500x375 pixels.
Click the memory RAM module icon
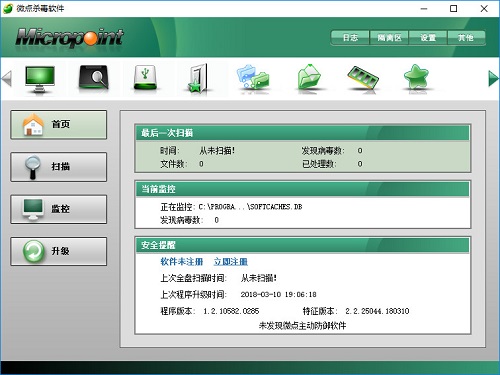click(x=363, y=77)
